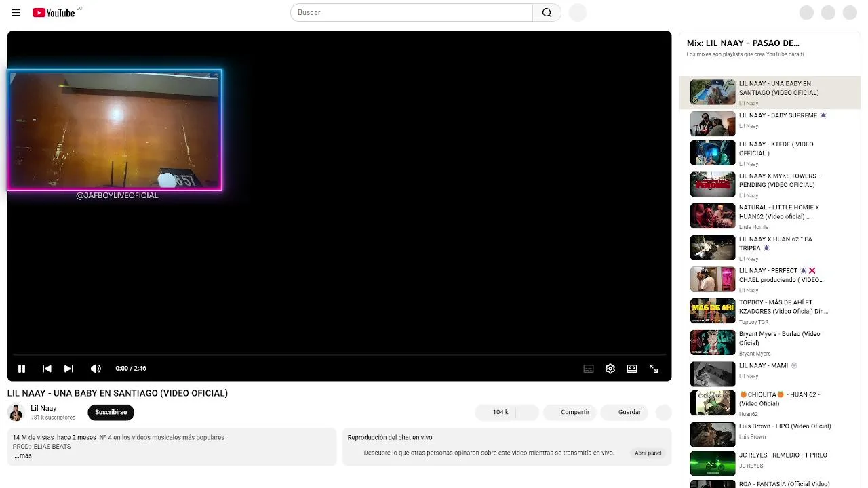Subscribe with the Suscribirse button
868x488 pixels.
point(111,412)
